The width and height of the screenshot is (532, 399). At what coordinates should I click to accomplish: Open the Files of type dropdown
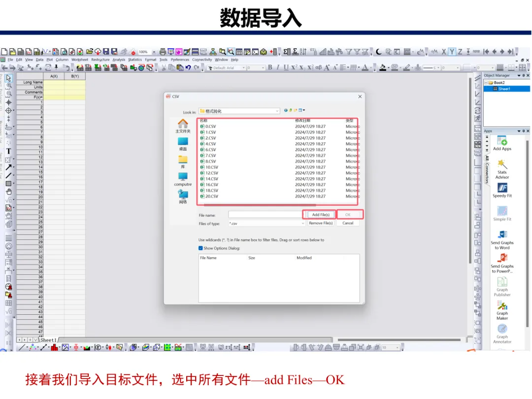pyautogui.click(x=302, y=224)
